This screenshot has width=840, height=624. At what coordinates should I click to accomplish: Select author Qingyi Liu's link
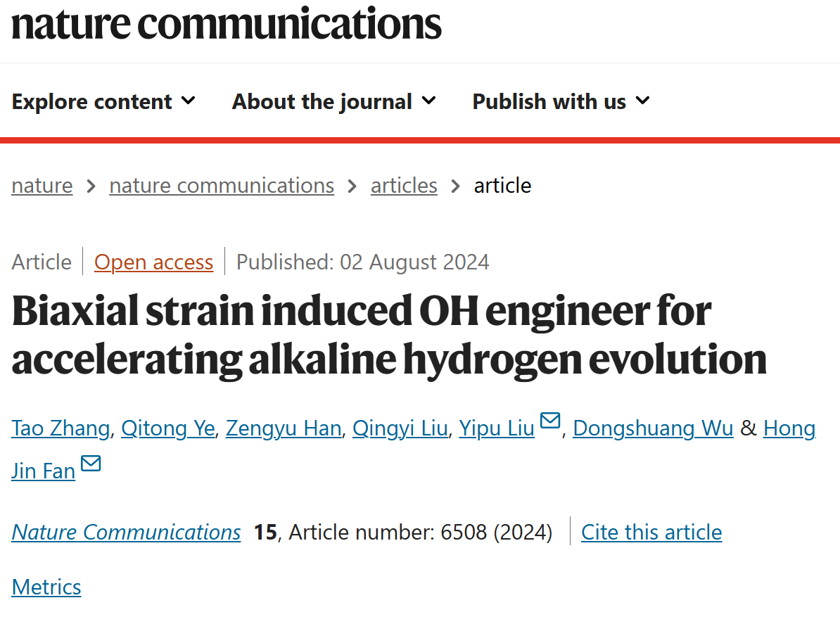tap(400, 428)
